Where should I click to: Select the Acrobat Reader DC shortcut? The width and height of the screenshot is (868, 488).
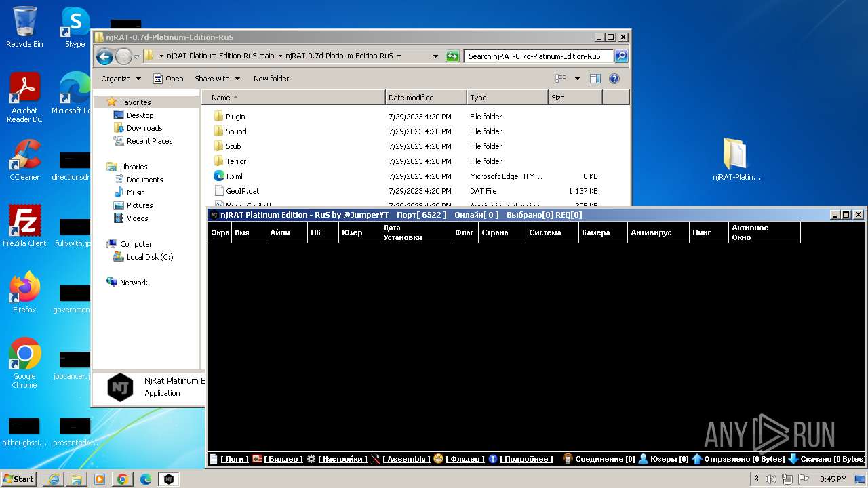24,98
